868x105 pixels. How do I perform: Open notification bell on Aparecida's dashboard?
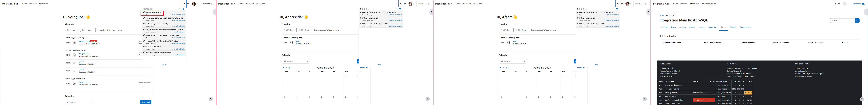point(401,4)
